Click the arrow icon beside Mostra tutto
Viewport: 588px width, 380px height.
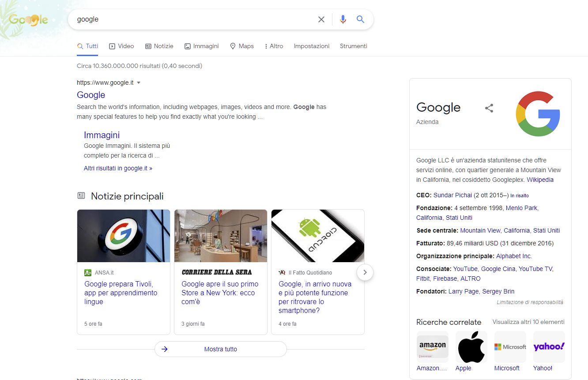pyautogui.click(x=165, y=349)
